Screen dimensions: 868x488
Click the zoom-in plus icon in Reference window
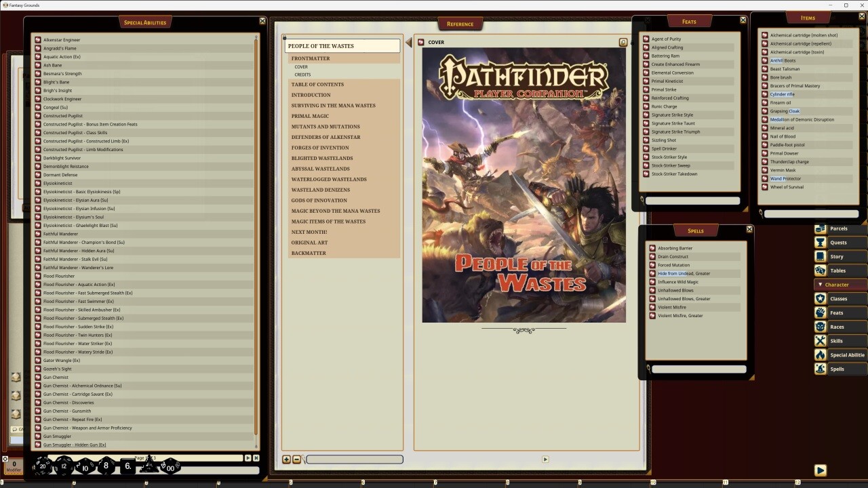[x=286, y=459]
